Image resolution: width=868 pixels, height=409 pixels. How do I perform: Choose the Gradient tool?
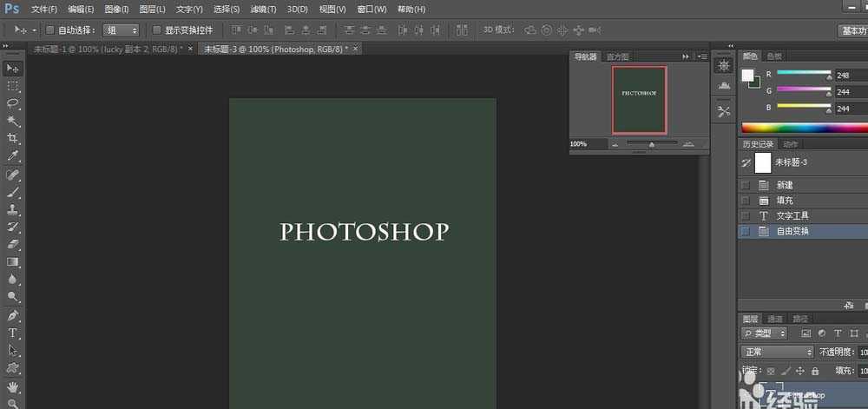[x=13, y=262]
